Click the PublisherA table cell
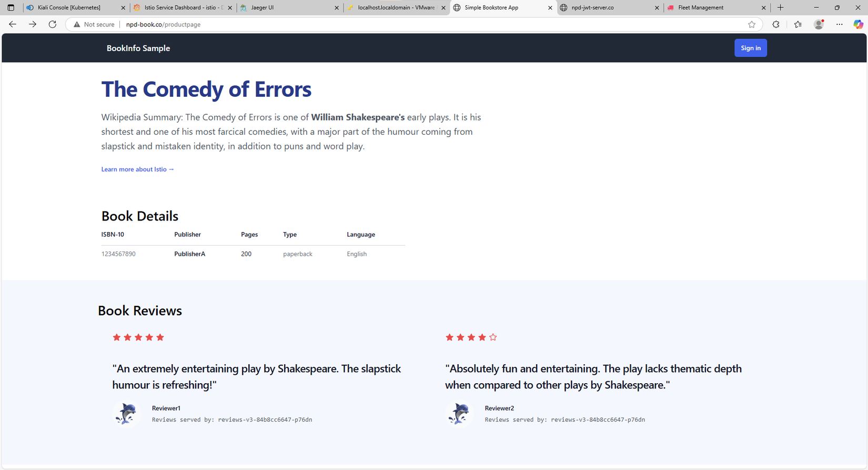This screenshot has width=868, height=470. tap(190, 254)
